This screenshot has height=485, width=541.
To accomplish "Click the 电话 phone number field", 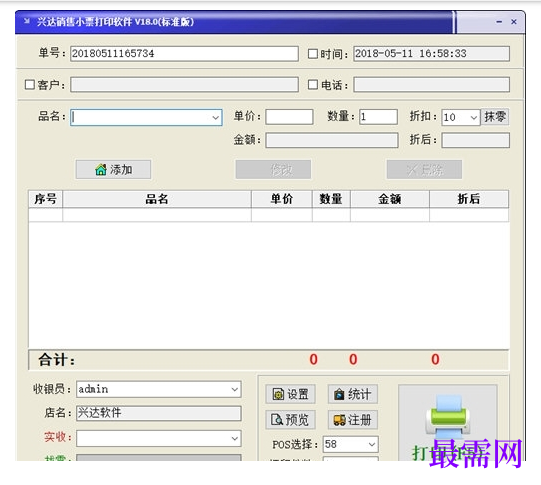I will click(x=431, y=85).
